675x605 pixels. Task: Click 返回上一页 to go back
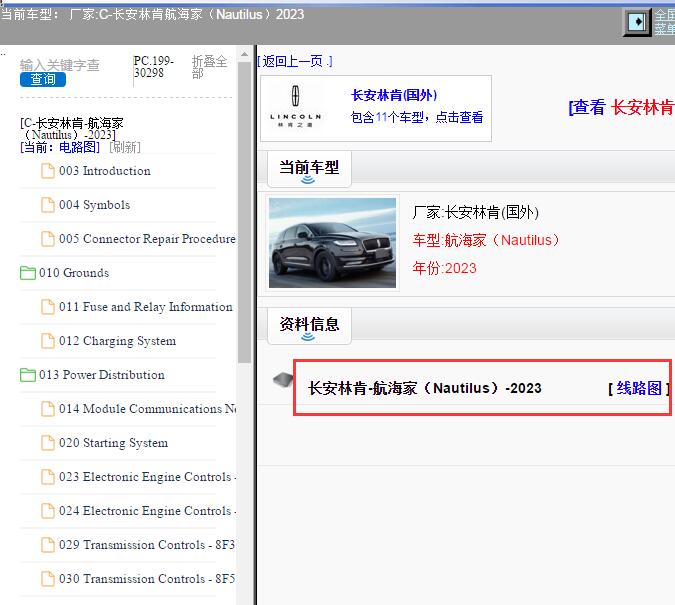295,61
